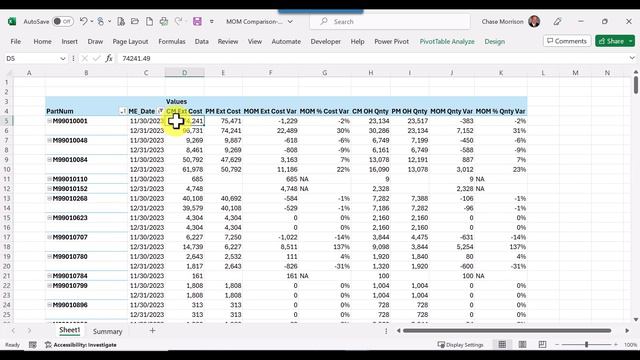
Task: Click the previous sheet navigation arrow
Action: coord(13,331)
